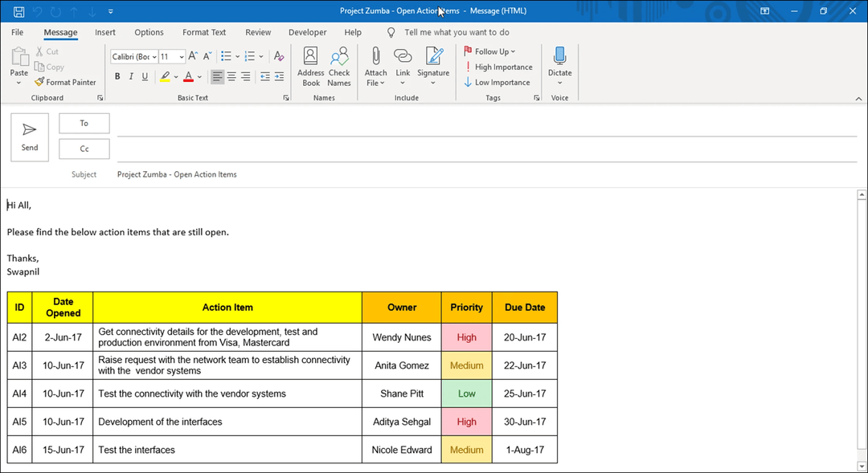Save the message using the title bar icon

point(19,11)
